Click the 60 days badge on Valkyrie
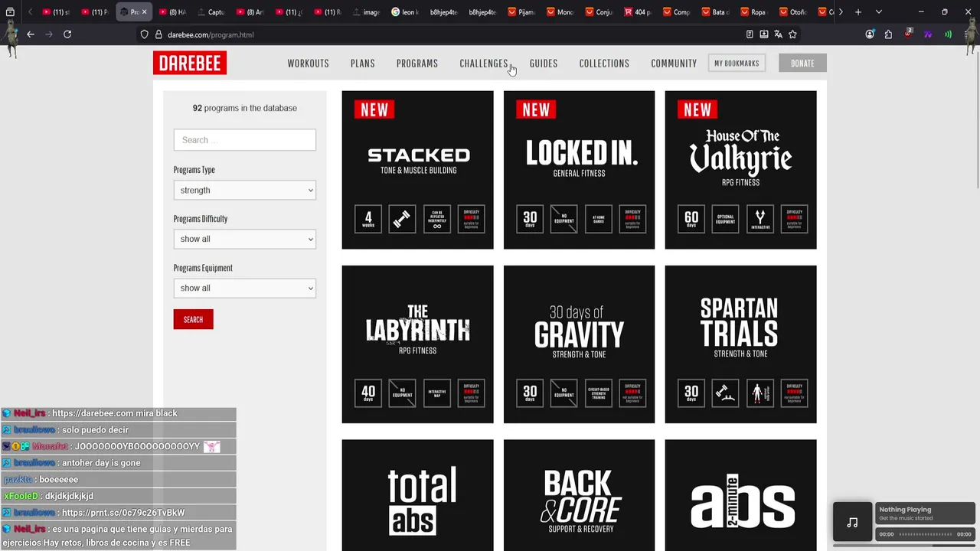Screen dimensions: 980x551 tap(691, 219)
